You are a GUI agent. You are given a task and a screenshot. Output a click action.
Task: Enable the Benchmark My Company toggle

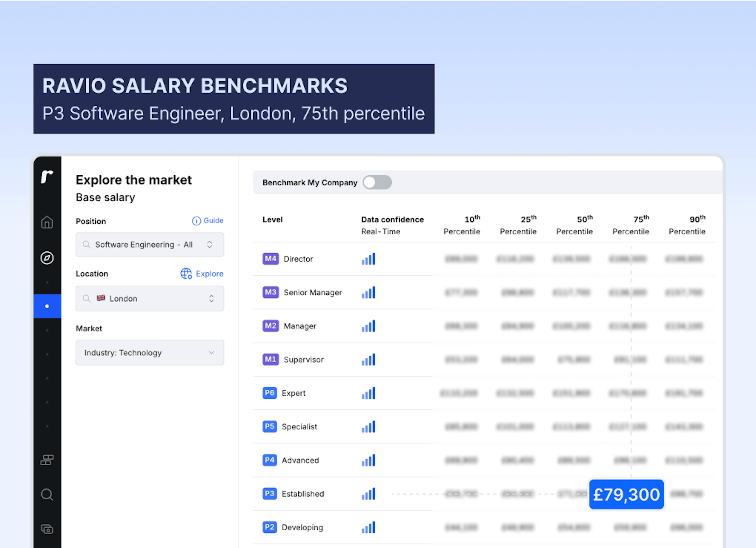click(377, 182)
